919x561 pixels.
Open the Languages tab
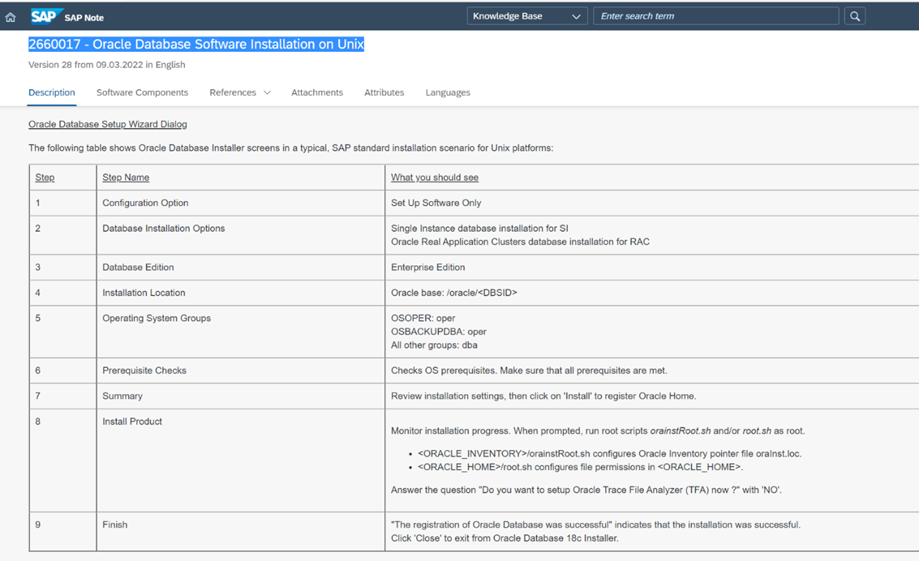click(448, 93)
